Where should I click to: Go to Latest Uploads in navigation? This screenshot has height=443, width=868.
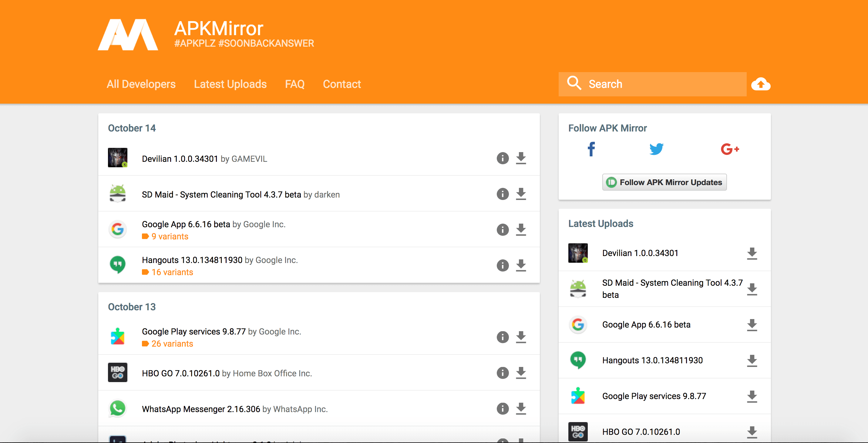[230, 84]
